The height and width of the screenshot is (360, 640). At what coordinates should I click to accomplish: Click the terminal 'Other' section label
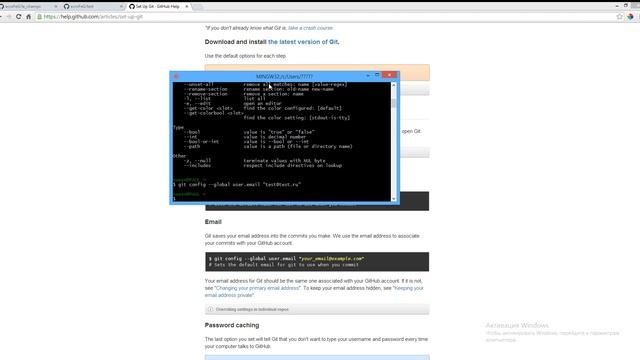[180, 156]
